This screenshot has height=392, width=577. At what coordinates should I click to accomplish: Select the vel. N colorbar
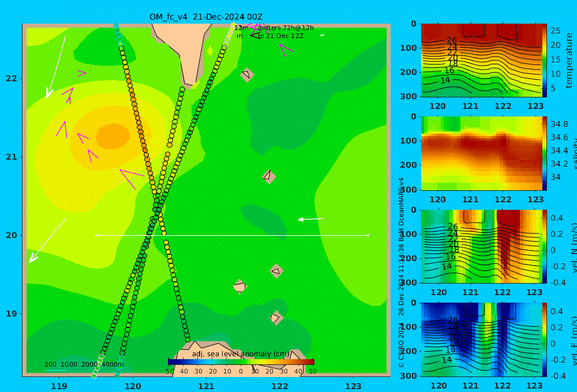click(x=545, y=246)
